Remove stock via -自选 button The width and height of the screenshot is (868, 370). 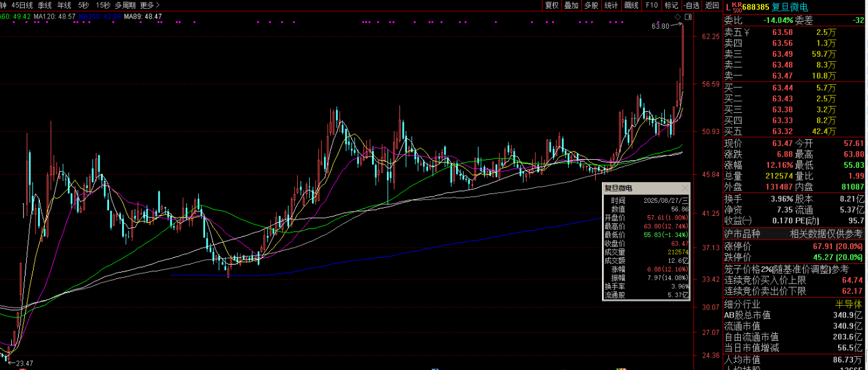pyautogui.click(x=691, y=5)
